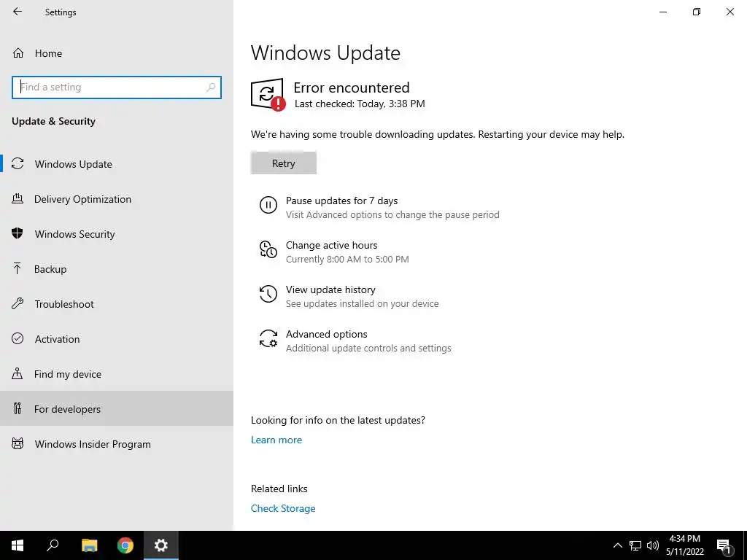The height and width of the screenshot is (560, 747).
Task: Open File Explorer from taskbar
Action: tap(89, 545)
